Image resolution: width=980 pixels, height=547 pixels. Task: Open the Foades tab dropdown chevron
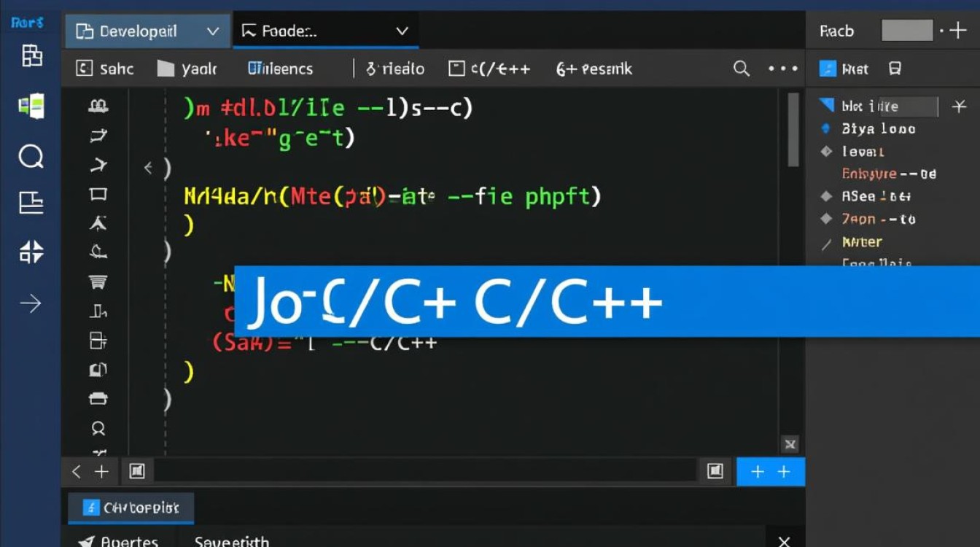[x=402, y=31]
